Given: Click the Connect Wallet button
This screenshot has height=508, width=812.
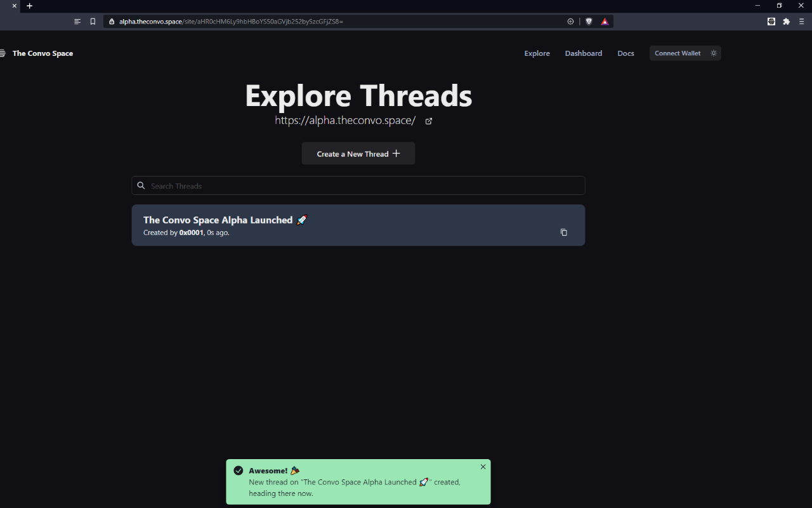Looking at the screenshot, I should point(678,53).
